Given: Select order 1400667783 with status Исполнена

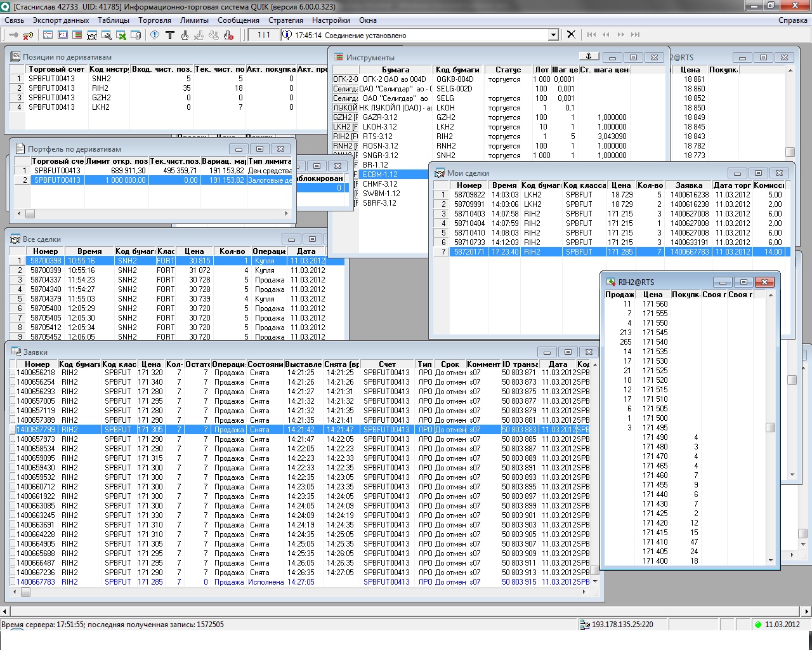Looking at the screenshot, I should [300, 582].
